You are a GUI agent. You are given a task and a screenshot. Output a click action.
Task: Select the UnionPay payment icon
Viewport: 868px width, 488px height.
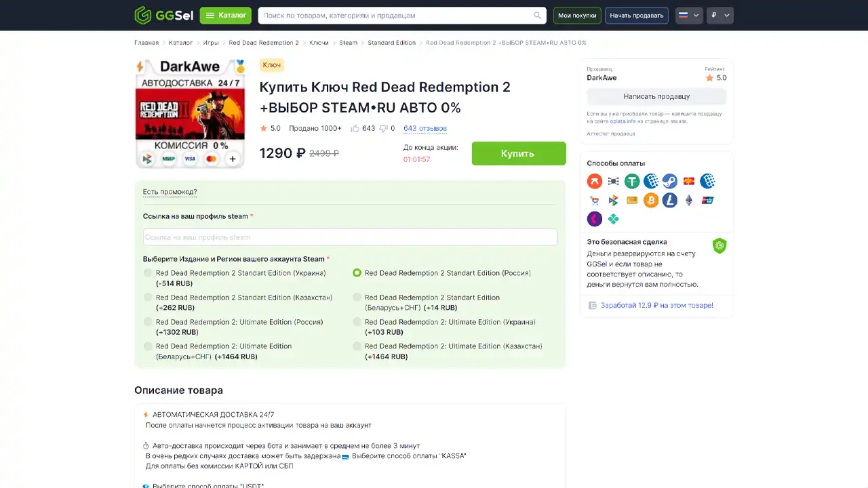pyautogui.click(x=708, y=200)
